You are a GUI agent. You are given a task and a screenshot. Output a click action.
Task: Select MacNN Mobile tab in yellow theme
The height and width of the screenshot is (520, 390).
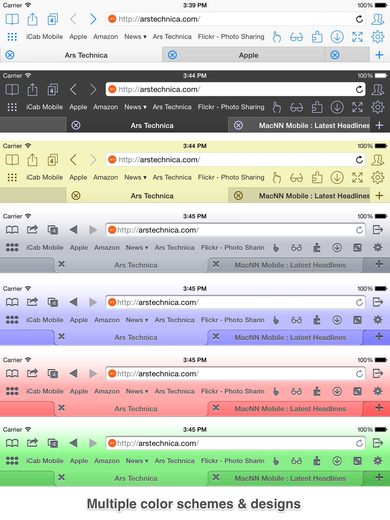click(x=299, y=196)
